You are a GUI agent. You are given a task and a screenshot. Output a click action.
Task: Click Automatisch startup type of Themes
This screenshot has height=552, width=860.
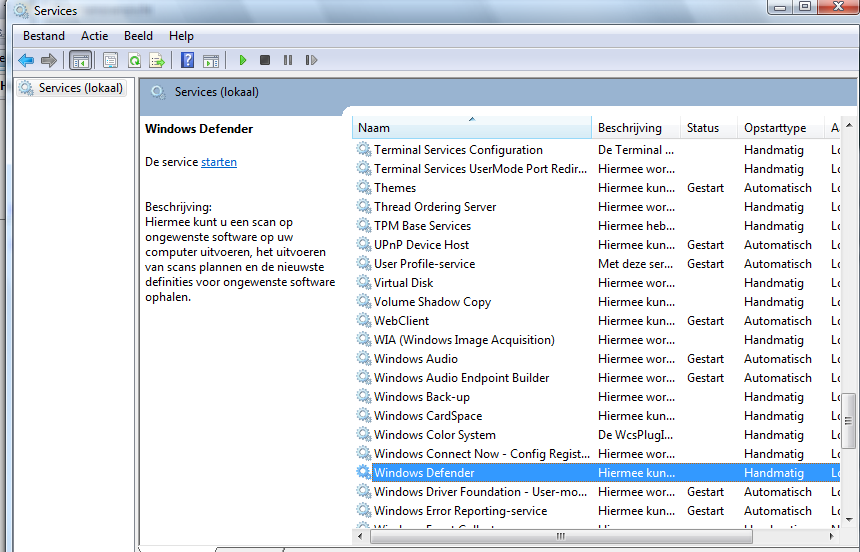778,188
